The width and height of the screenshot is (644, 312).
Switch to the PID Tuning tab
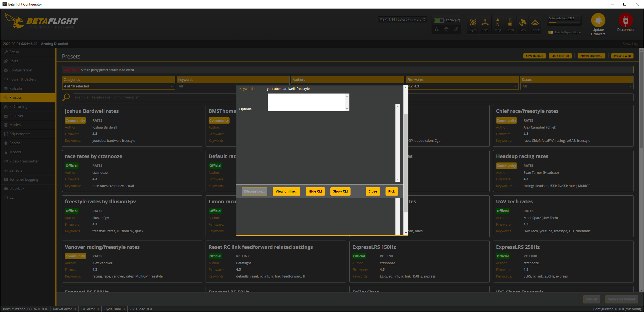tap(18, 106)
